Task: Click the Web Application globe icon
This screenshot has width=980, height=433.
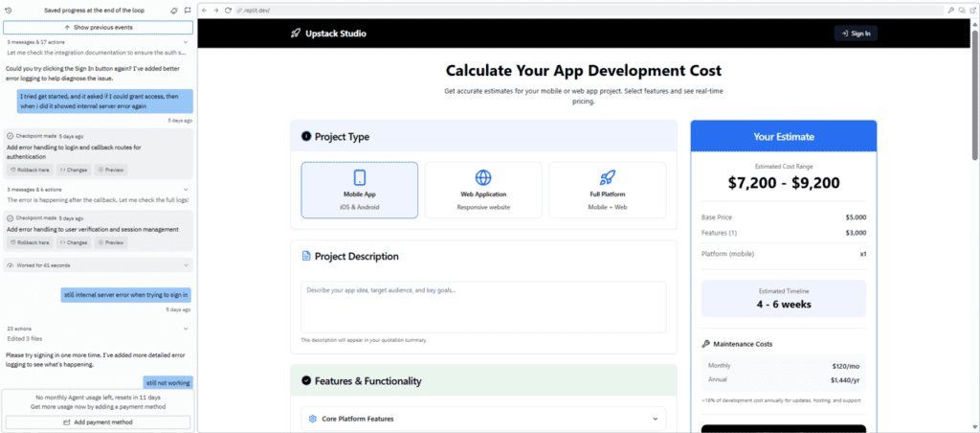Action: [483, 177]
